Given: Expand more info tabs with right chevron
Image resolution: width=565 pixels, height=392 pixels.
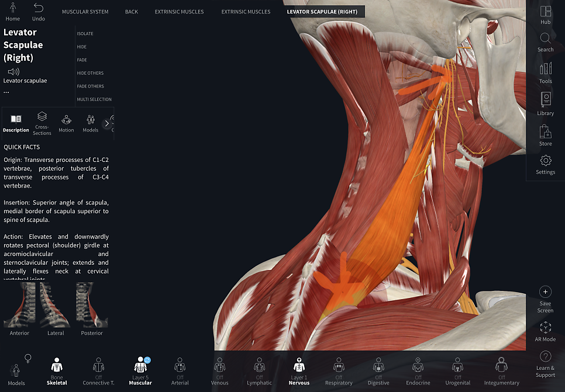Looking at the screenshot, I should click(x=106, y=123).
